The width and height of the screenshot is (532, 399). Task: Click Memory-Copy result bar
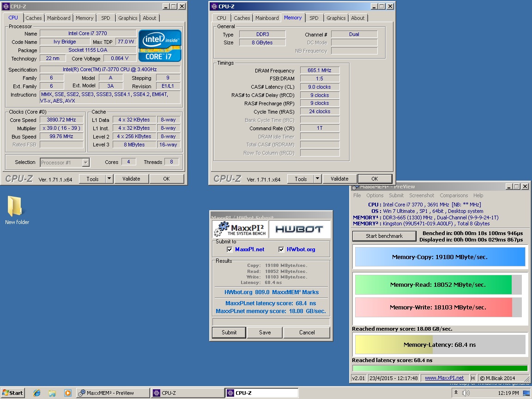tap(440, 257)
